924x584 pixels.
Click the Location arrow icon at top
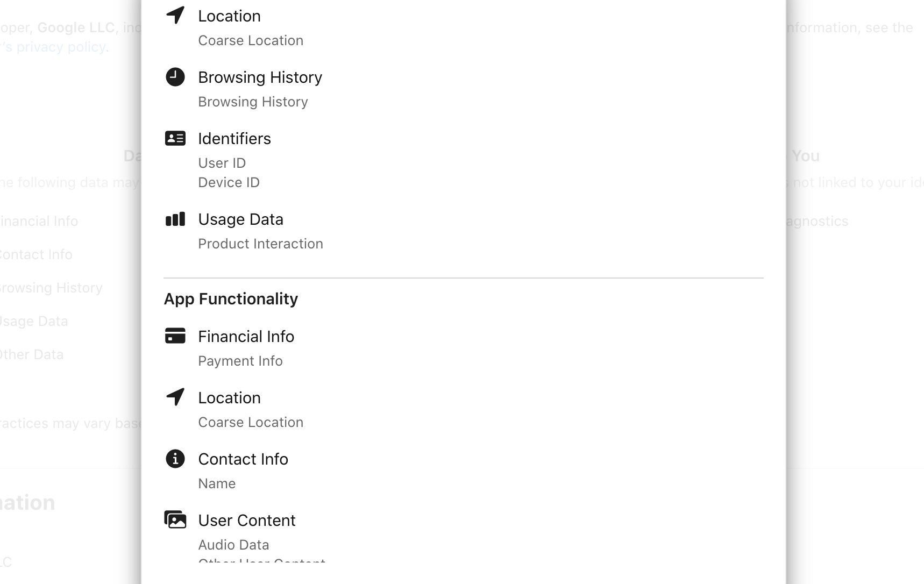pyautogui.click(x=175, y=15)
